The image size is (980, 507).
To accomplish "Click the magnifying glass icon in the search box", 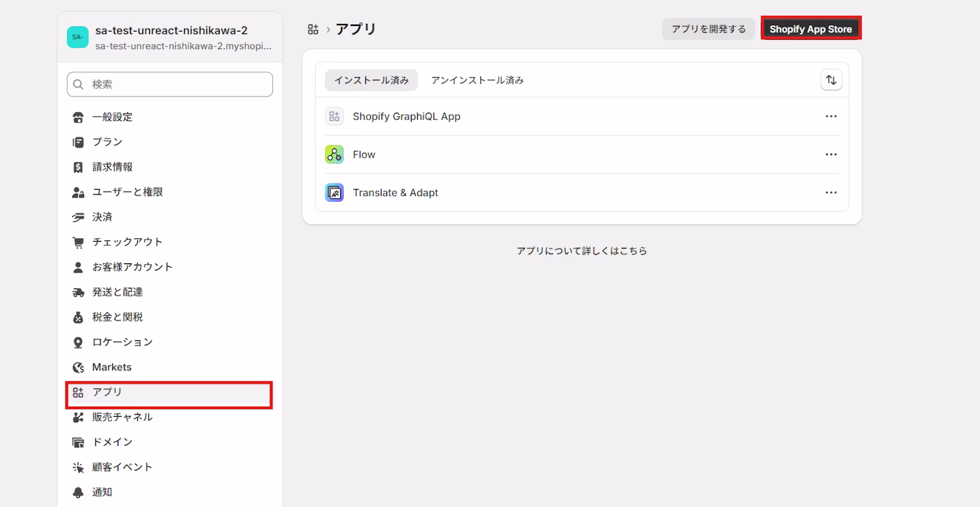I will [78, 84].
